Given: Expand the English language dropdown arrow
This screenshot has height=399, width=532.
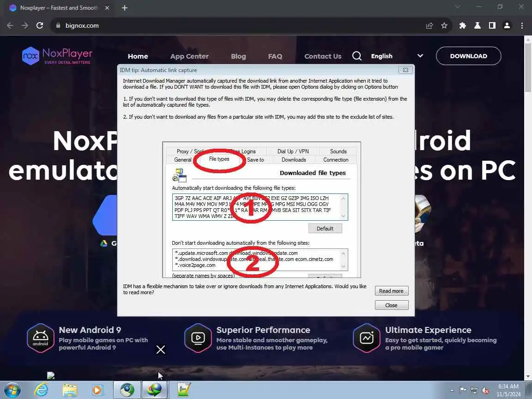Looking at the screenshot, I should (x=420, y=55).
